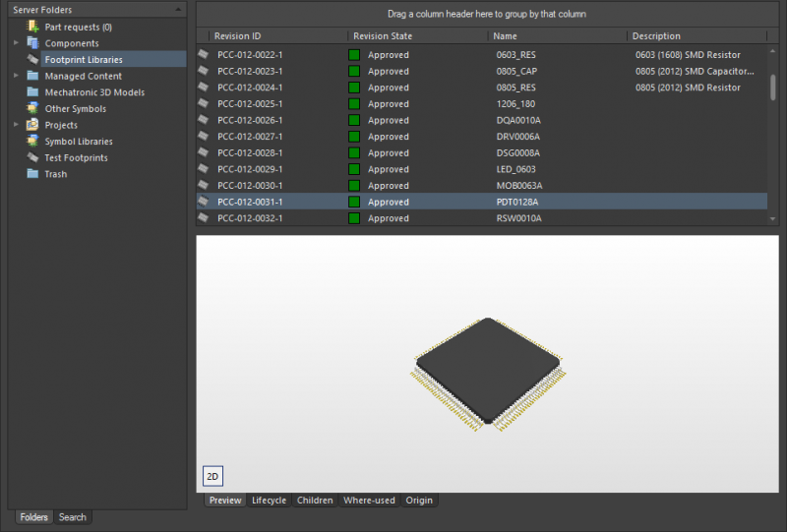Image resolution: width=787 pixels, height=532 pixels.
Task: Expand the Projects tree node
Action: 16,125
